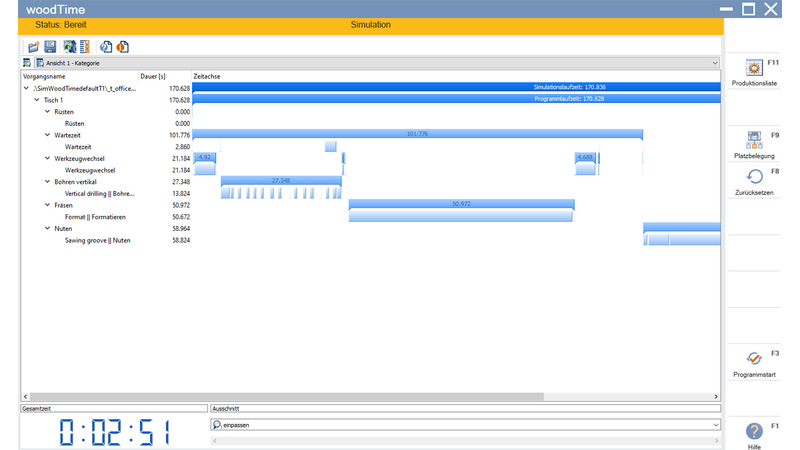Click the question mark document toolbar icon
This screenshot has height=450, width=800.
tap(106, 46)
